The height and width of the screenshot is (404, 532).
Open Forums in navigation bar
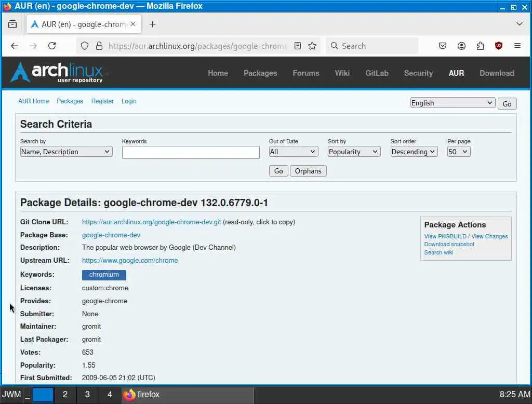(x=305, y=73)
